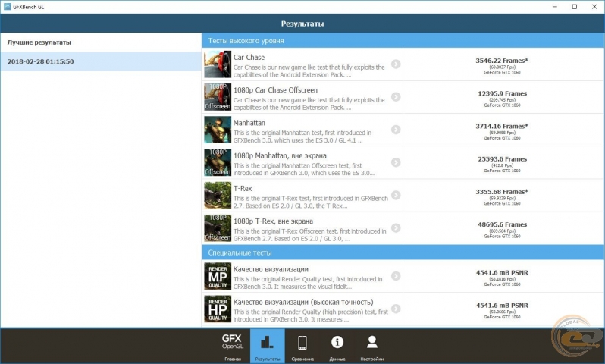Click the 1080p T-Rex Offscreen thumbnail
The height and width of the screenshot is (364, 605).
coord(218,228)
